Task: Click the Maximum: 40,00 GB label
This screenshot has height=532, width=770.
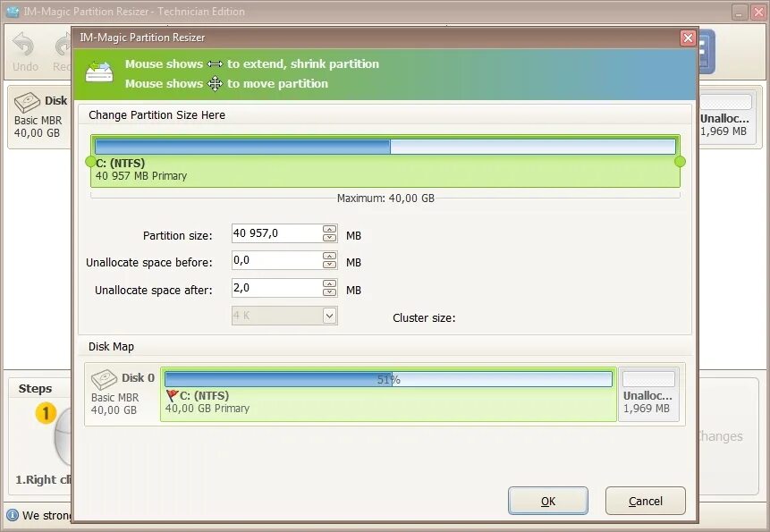Action: (x=385, y=198)
